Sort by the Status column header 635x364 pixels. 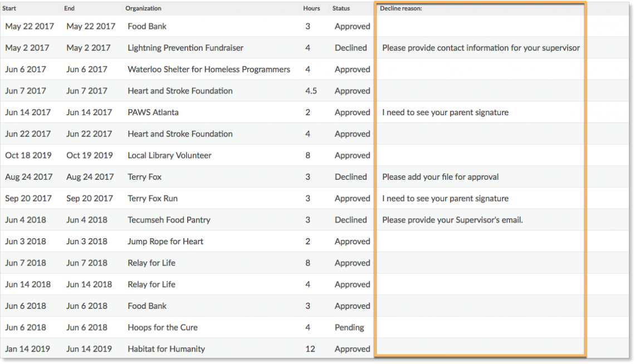[340, 8]
